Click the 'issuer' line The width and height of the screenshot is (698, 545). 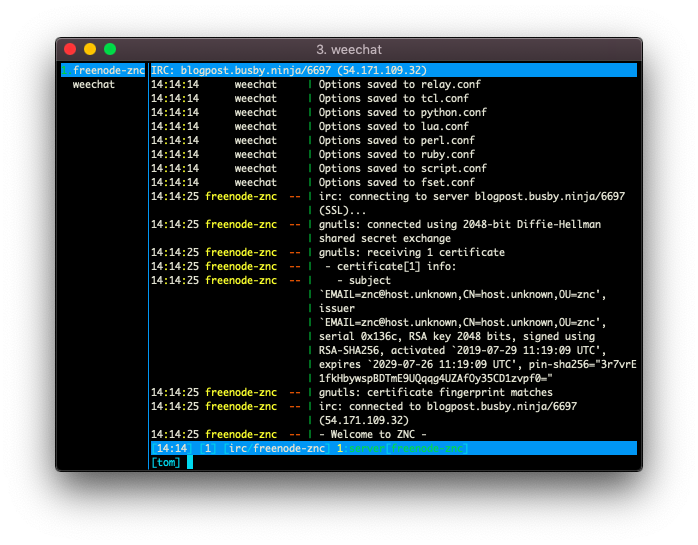[337, 309]
